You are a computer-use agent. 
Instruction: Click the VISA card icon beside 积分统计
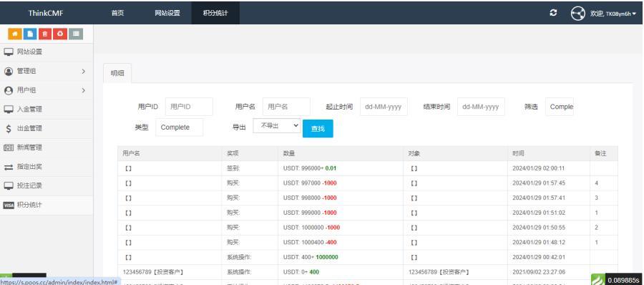9,206
